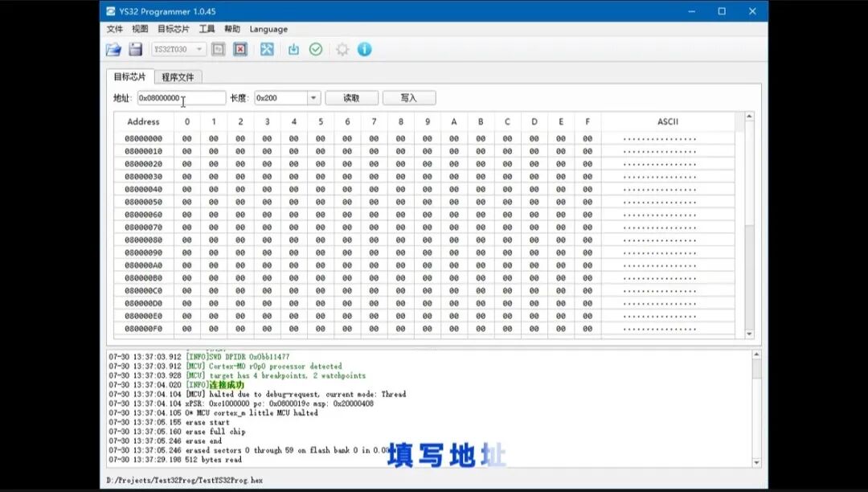Click the 长度 length field showing 0x200

[280, 98]
